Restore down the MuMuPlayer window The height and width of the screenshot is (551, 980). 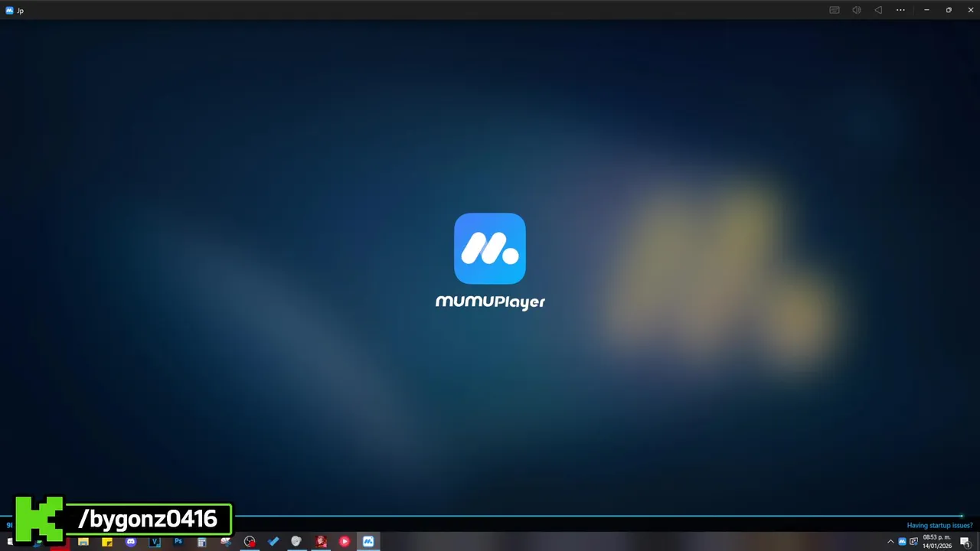coord(949,10)
